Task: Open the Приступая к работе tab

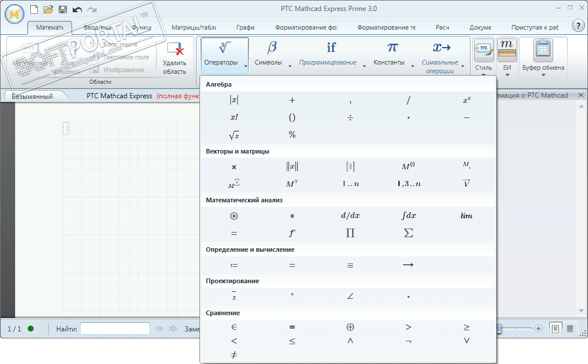Action: 534,27
